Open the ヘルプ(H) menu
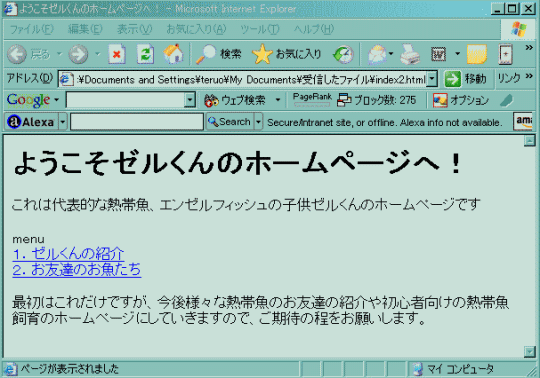This screenshot has height=378, width=540. click(314, 30)
